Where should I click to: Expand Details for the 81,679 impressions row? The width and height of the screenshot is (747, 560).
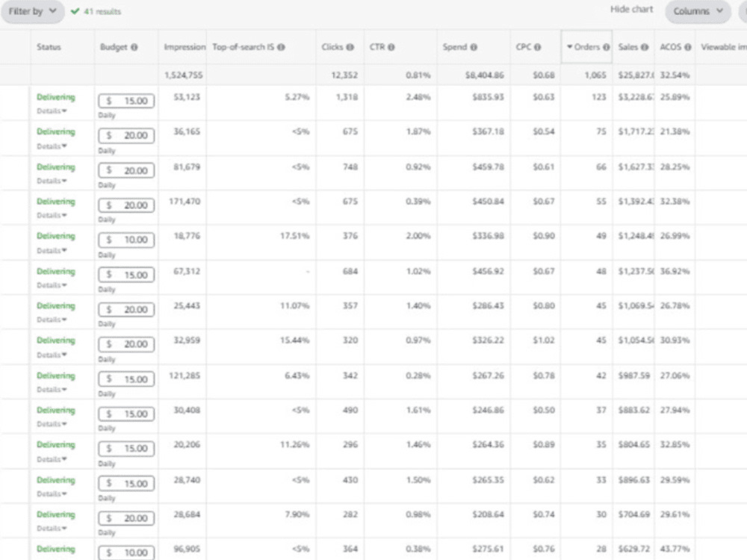click(x=52, y=181)
